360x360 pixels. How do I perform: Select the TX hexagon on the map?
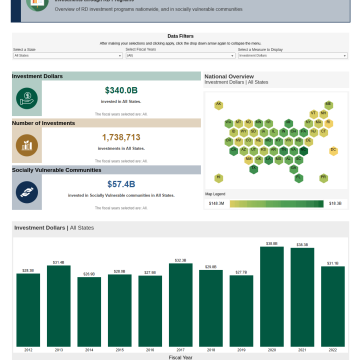[254, 169]
